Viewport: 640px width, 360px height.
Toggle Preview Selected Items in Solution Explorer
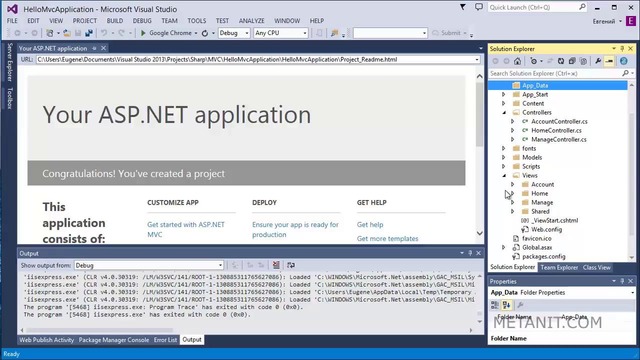click(x=609, y=61)
